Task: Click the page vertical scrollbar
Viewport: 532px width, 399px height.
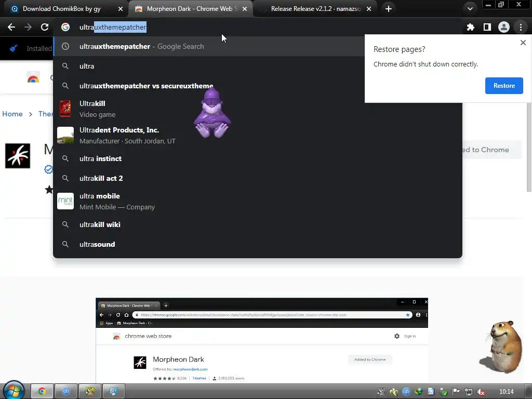Action: pyautogui.click(x=528, y=147)
